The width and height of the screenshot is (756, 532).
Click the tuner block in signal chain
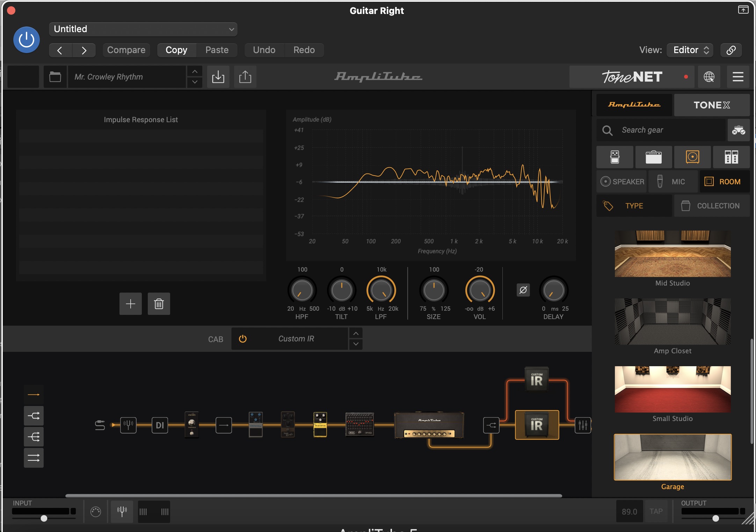pyautogui.click(x=128, y=425)
